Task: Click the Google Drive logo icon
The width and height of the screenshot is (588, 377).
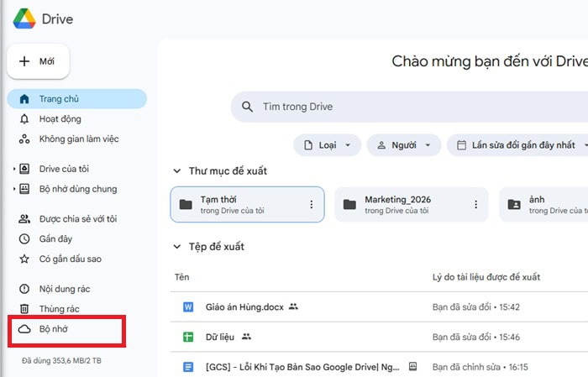Action: tap(23, 18)
